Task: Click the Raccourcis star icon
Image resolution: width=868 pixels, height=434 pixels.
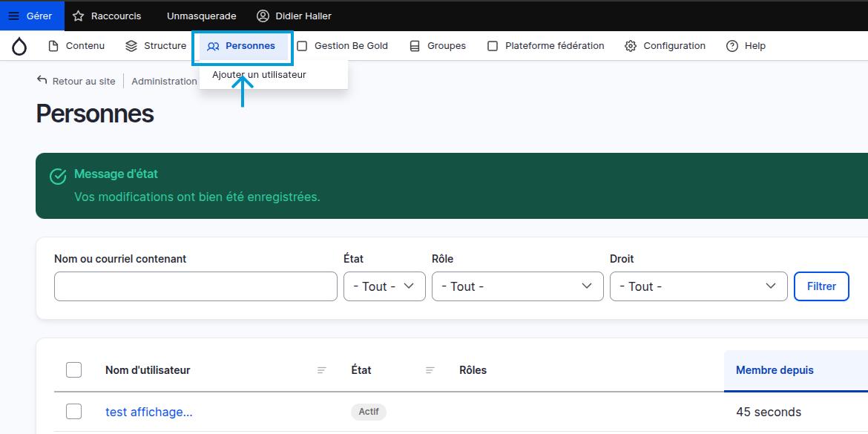Action: click(78, 16)
